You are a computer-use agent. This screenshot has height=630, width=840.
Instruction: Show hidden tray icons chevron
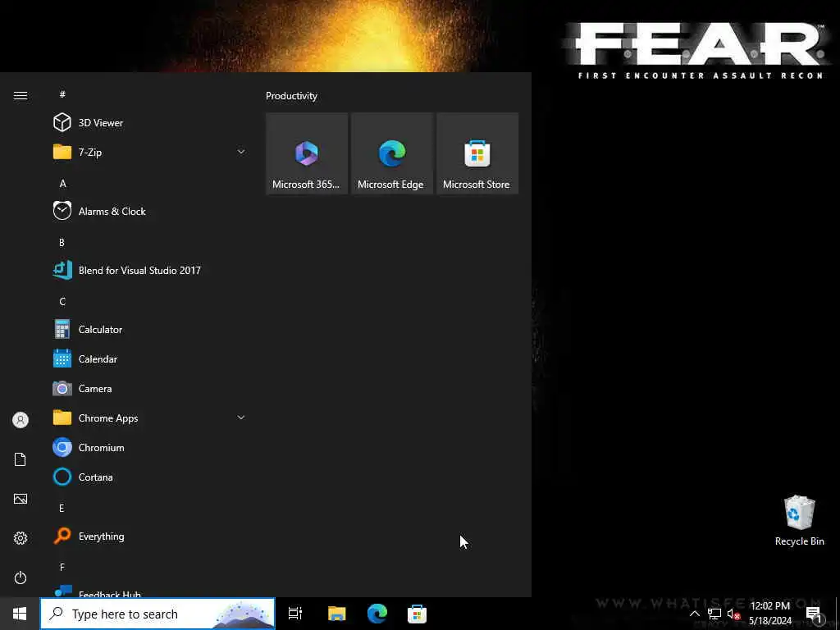tap(694, 614)
